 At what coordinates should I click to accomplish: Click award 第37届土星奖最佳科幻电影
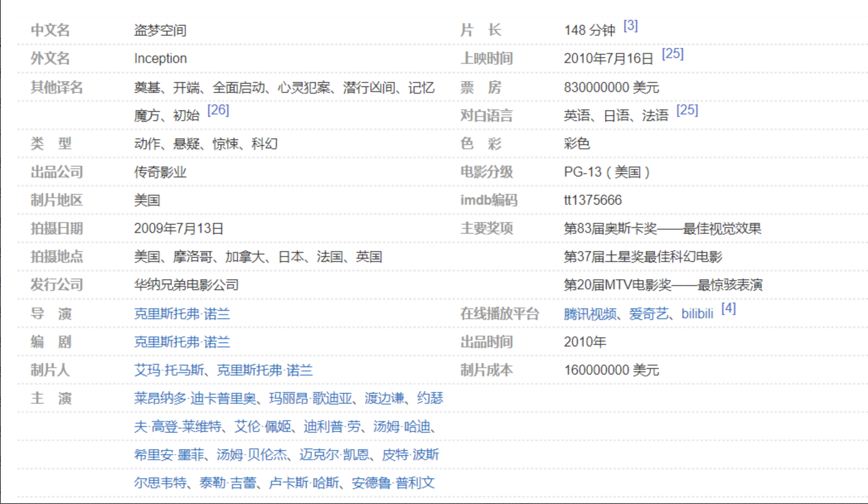point(643,257)
